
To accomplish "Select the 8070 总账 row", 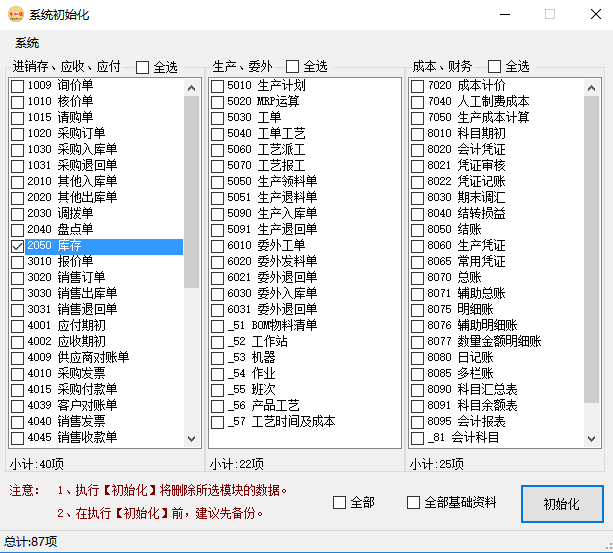I will point(497,278).
